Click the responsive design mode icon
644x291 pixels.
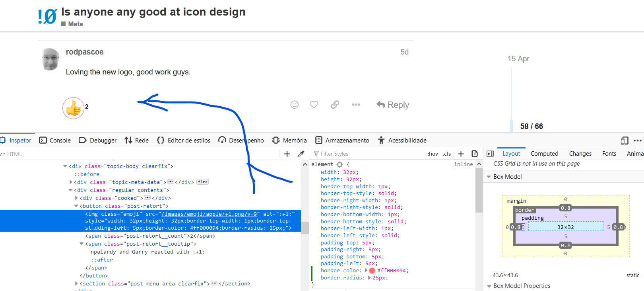[x=625, y=141]
